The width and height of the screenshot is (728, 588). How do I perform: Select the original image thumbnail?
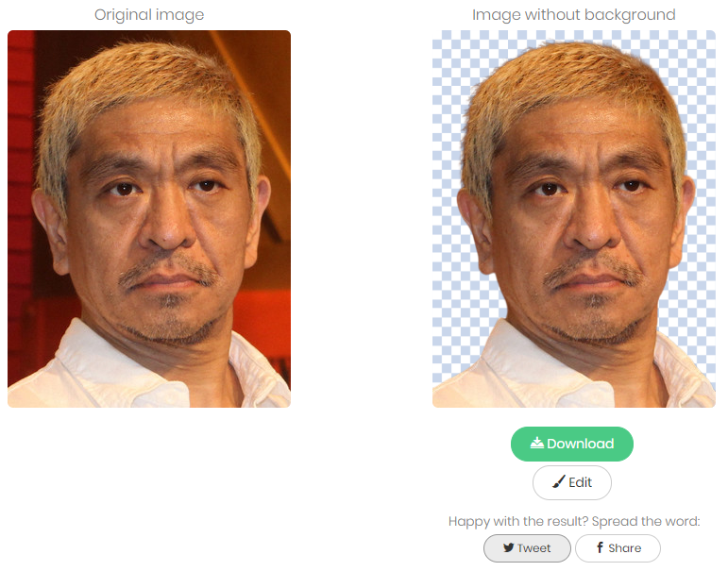[149, 219]
